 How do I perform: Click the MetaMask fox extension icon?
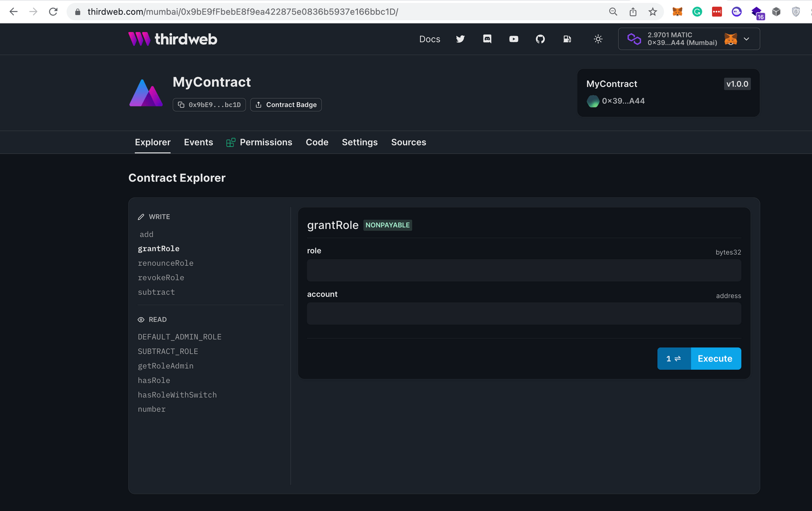pyautogui.click(x=677, y=12)
